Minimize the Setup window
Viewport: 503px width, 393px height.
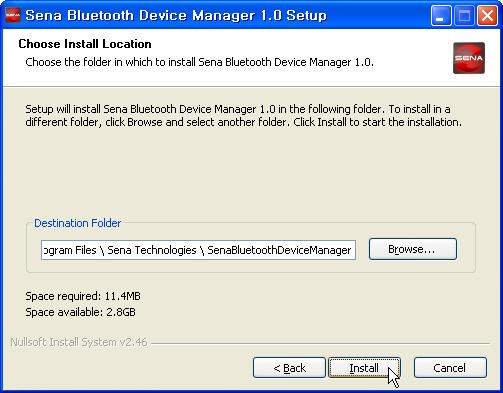(x=441, y=15)
